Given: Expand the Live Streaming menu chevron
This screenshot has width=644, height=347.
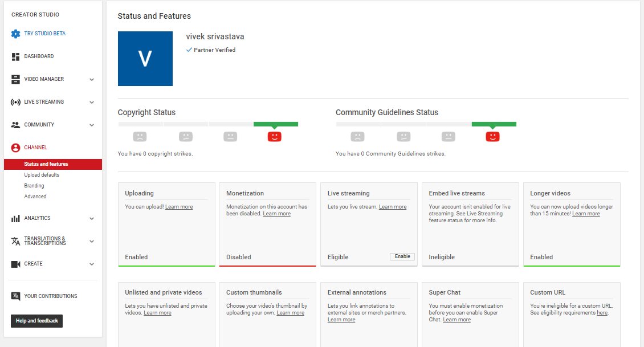Looking at the screenshot, I should (92, 102).
